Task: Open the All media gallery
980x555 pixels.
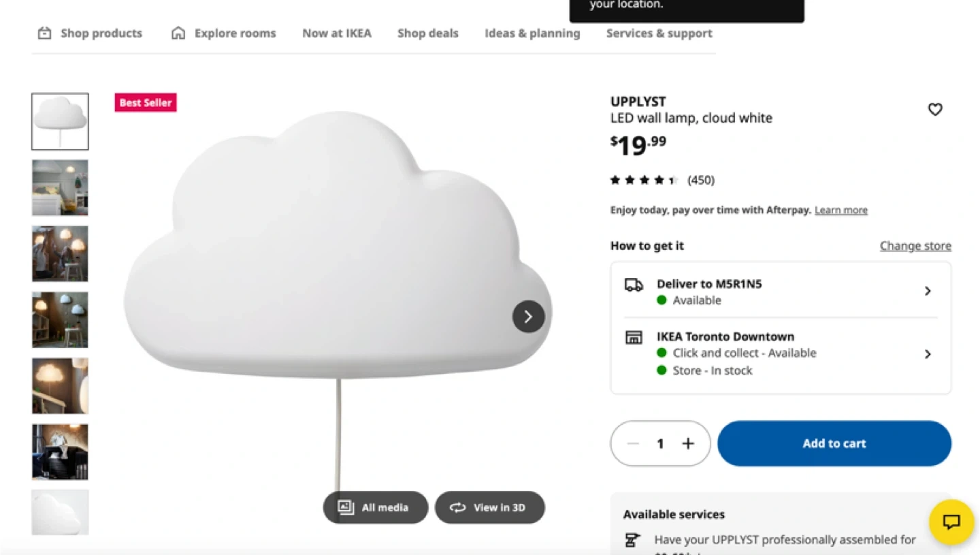Action: 375,507
